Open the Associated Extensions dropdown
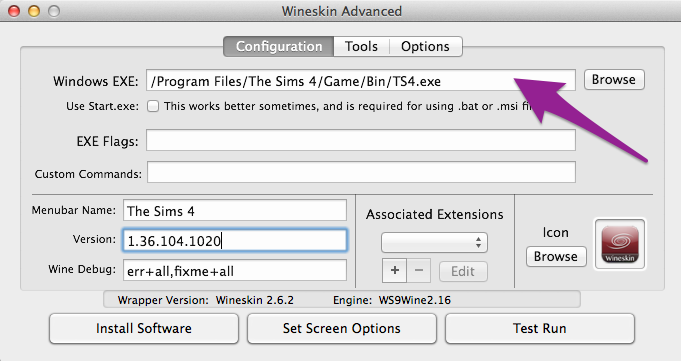 [x=434, y=242]
